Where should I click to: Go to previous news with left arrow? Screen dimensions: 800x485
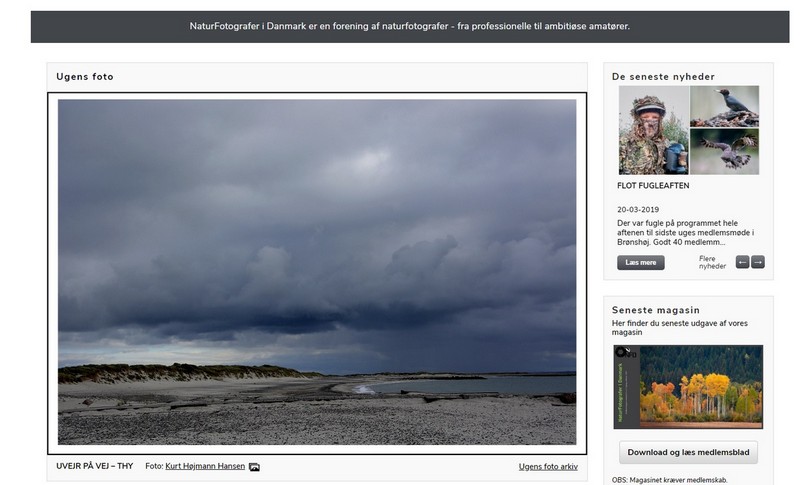pyautogui.click(x=742, y=262)
